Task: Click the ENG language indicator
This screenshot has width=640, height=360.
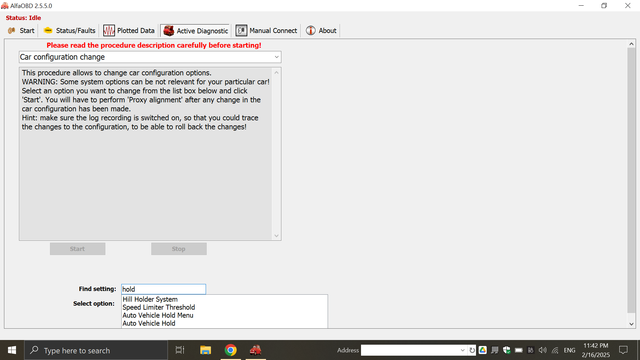Action: coord(569,350)
